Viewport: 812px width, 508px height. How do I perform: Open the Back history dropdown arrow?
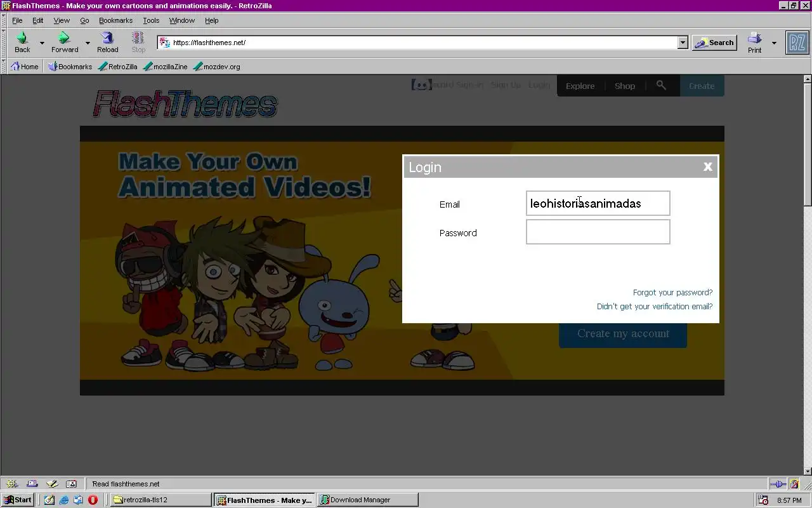[42, 43]
